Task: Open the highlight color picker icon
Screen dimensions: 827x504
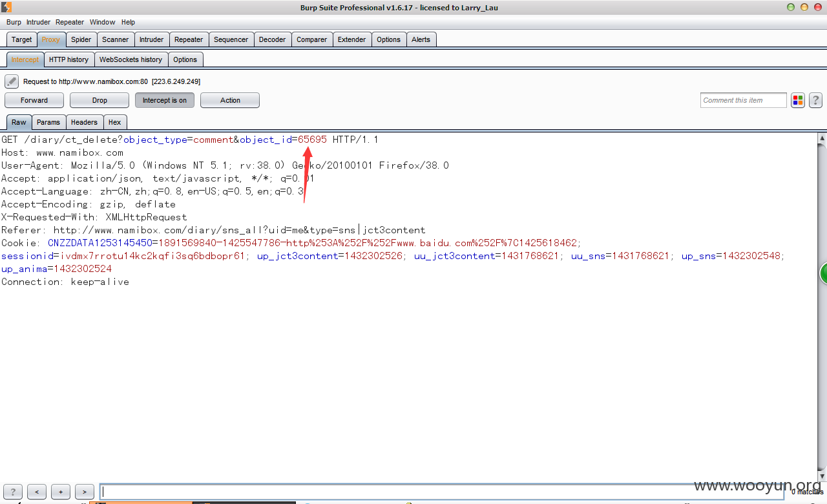Action: coord(798,100)
